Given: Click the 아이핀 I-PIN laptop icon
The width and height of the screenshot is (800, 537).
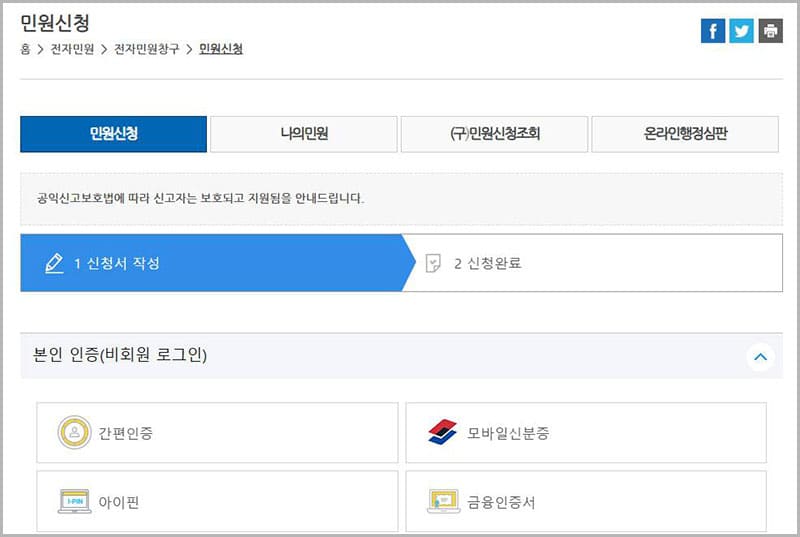Looking at the screenshot, I should coord(74,501).
